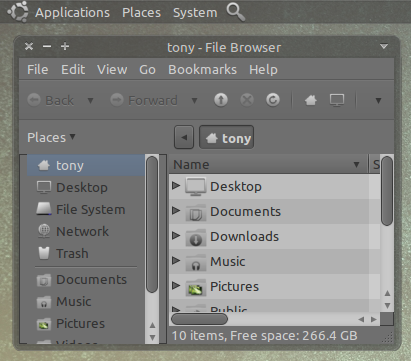Open the View menu
Screen dimensions: 411x361
[x=112, y=70]
